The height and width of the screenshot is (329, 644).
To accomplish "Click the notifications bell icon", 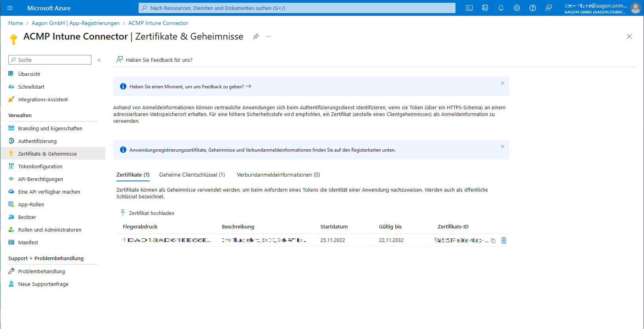I will coord(501,8).
